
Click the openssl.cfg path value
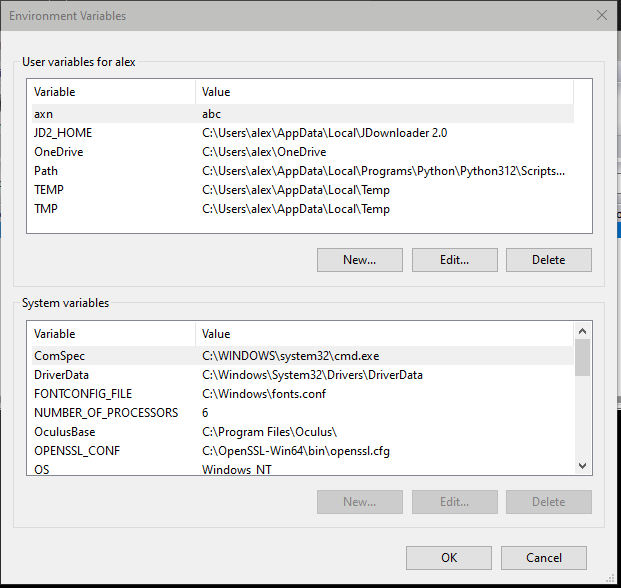(296, 451)
